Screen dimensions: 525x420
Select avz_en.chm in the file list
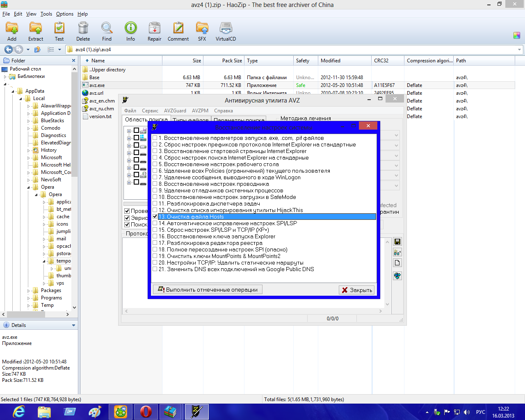[x=102, y=101]
